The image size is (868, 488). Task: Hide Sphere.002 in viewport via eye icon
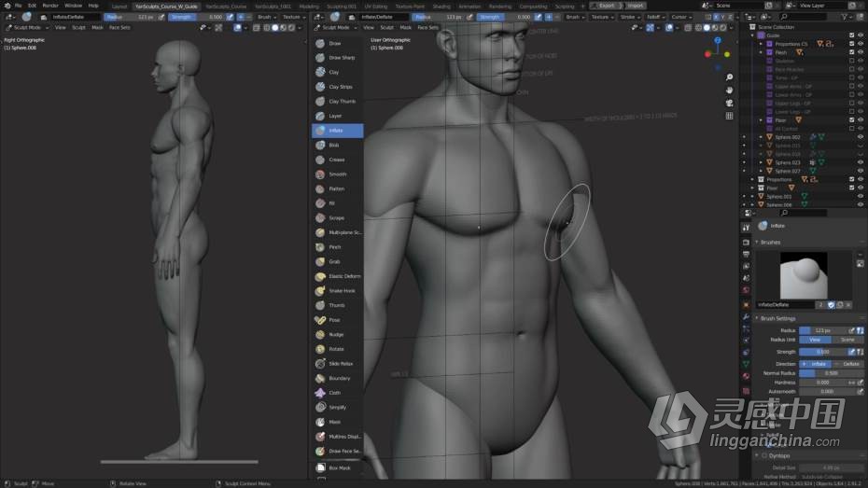click(x=861, y=136)
